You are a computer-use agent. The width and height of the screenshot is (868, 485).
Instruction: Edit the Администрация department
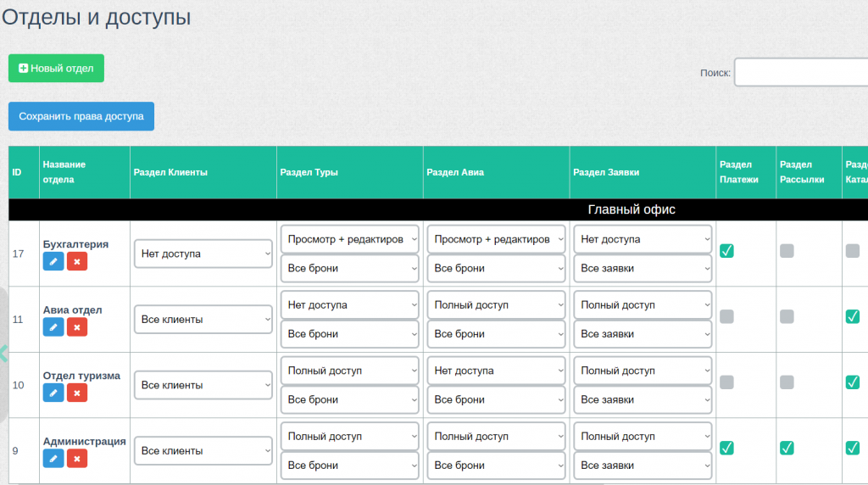[x=53, y=459]
